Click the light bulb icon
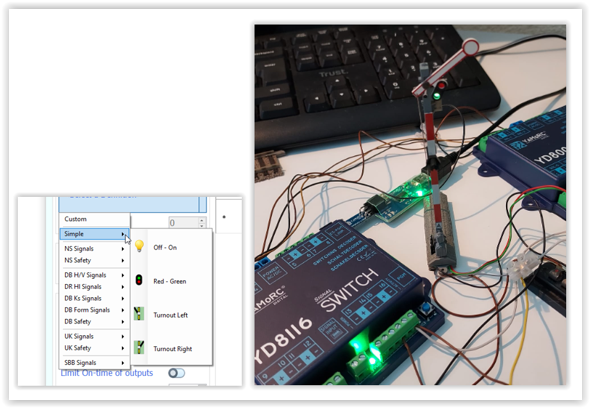The height and width of the screenshot is (408, 590). coord(139,246)
